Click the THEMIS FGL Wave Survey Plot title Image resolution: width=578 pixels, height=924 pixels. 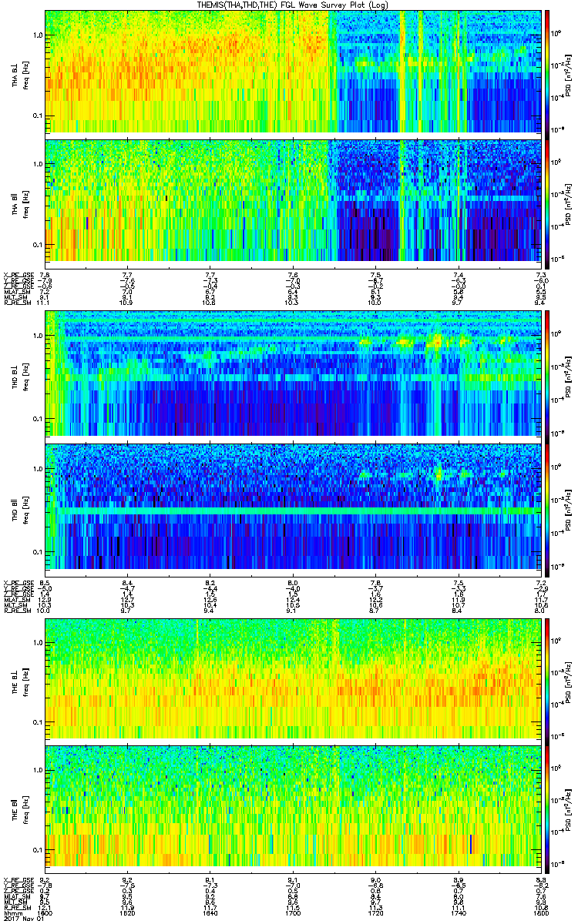(x=294, y=5)
